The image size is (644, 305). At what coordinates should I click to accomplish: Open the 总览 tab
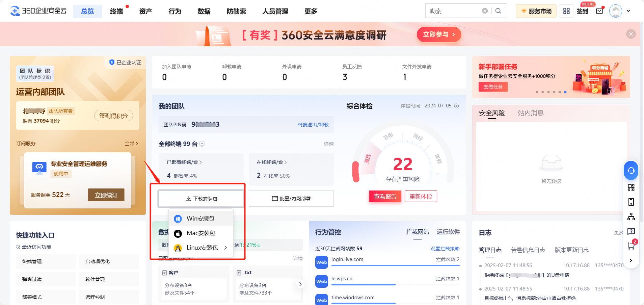point(87,11)
